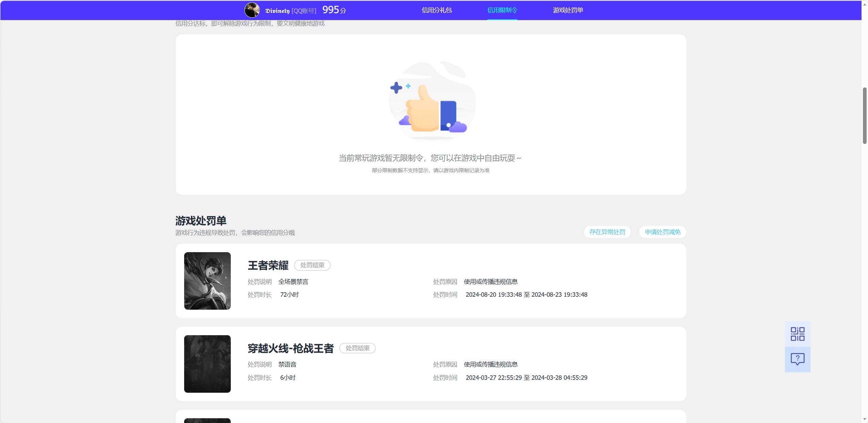Open the QR code floating icon
This screenshot has height=423, width=868.
(798, 334)
